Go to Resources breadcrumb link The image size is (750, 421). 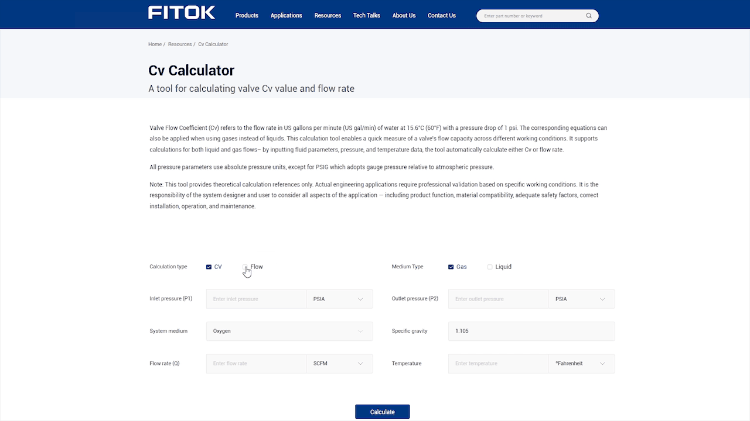click(x=180, y=44)
